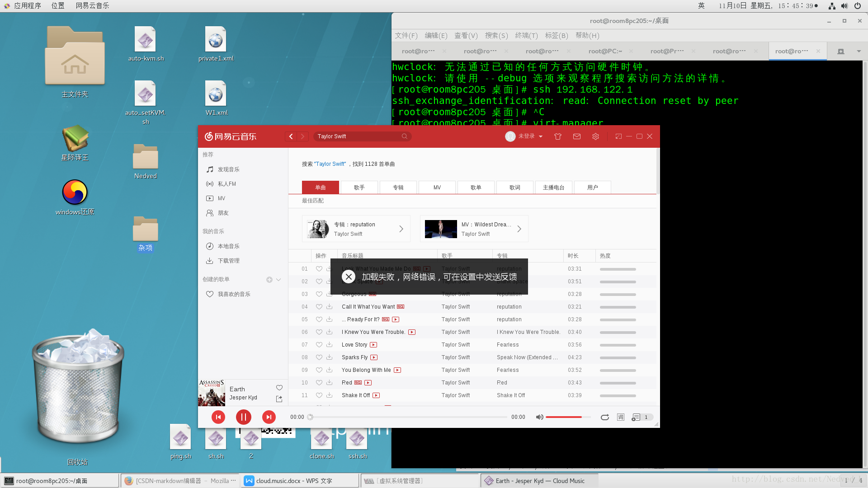Viewport: 868px width, 488px height.
Task: Adjust the red volume slider
Action: [568, 417]
